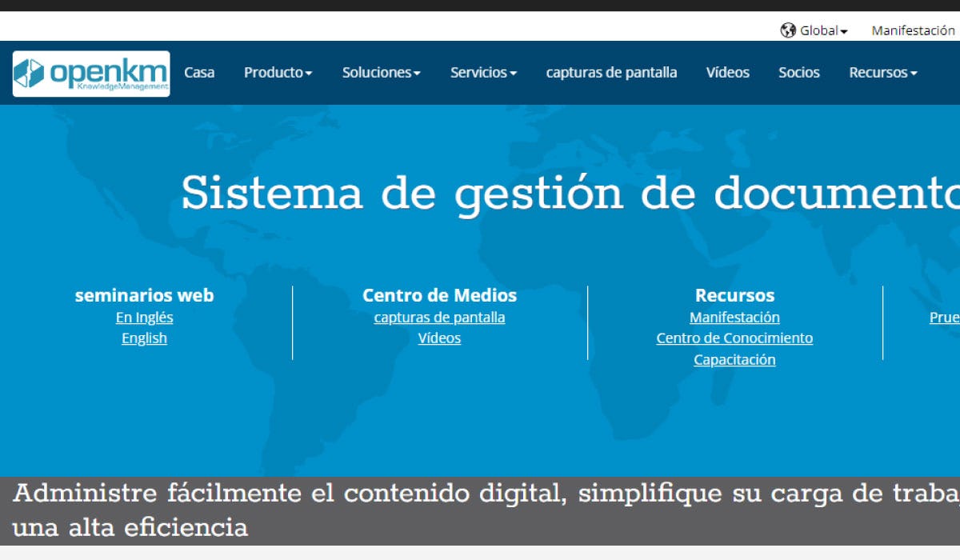This screenshot has height=560, width=960.
Task: Open capturas de pantalla under Centro de Medios
Action: 439,318
